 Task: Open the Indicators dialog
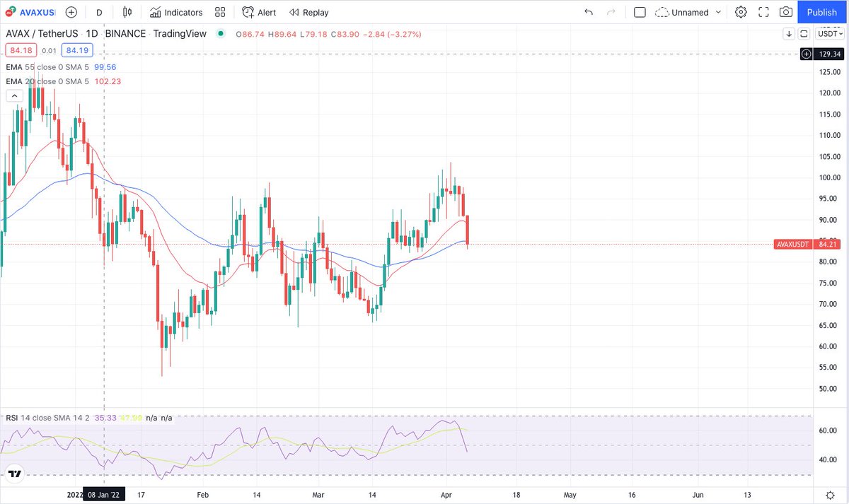click(176, 12)
